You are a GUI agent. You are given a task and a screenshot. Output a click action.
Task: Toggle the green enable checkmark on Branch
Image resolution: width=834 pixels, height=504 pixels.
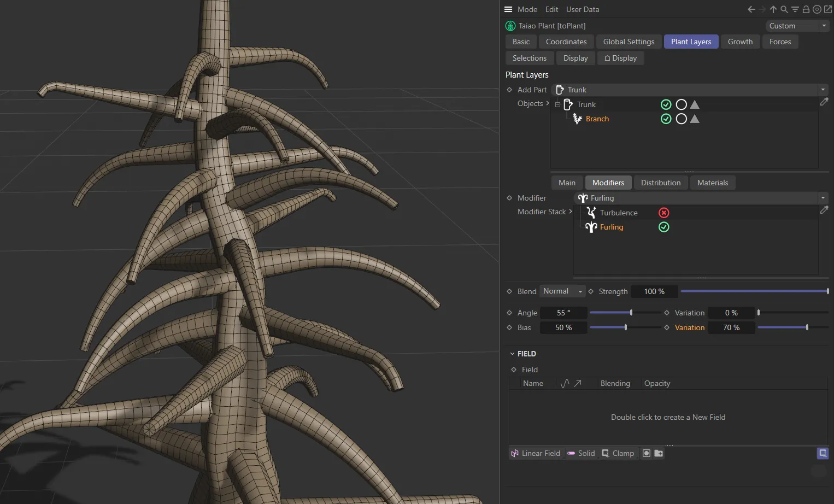coord(666,119)
